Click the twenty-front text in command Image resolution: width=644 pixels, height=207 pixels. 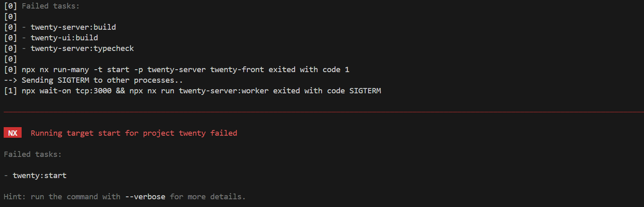tap(237, 70)
